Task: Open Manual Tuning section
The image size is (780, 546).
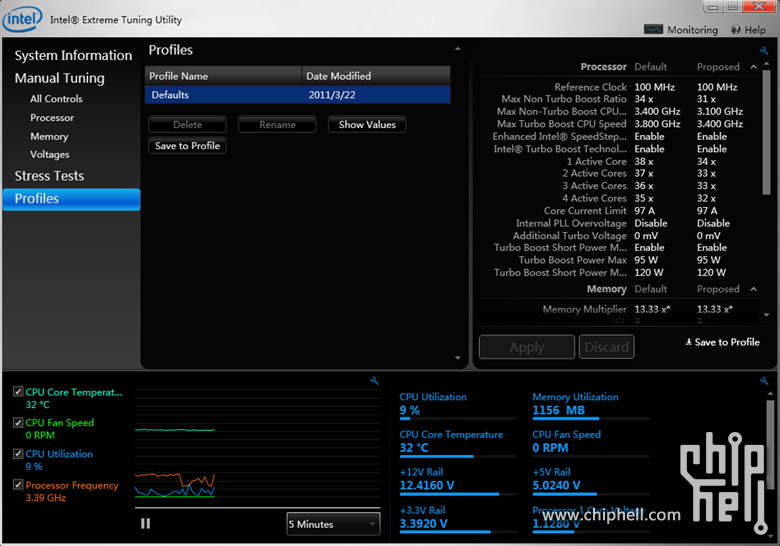Action: 60,78
